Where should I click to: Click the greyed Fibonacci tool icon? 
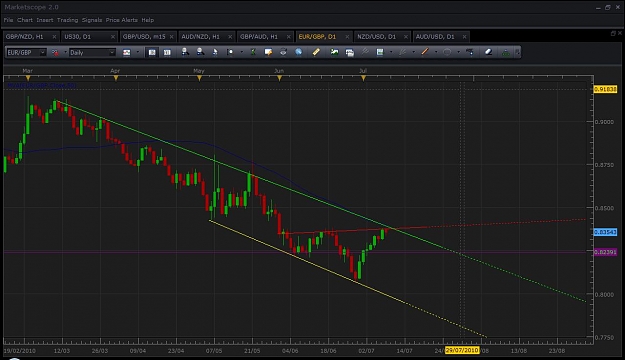(403, 52)
